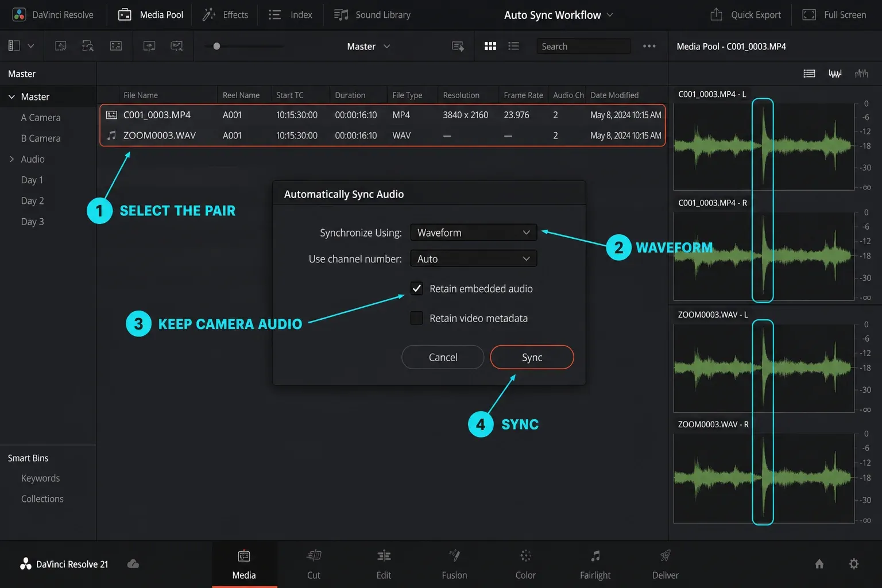The width and height of the screenshot is (882, 588).
Task: Click the Full Screen button
Action: [x=834, y=15]
